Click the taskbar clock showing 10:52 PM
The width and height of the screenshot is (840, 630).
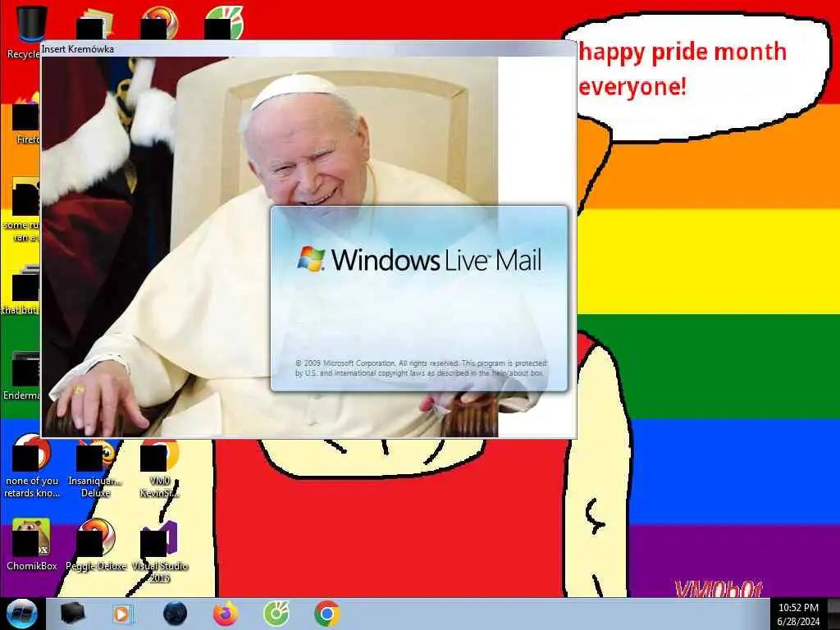798,608
